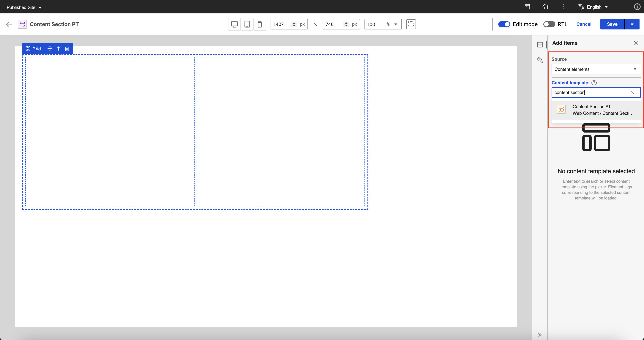Choose the Content Section AT result
This screenshot has height=340, width=644.
pyautogui.click(x=596, y=110)
